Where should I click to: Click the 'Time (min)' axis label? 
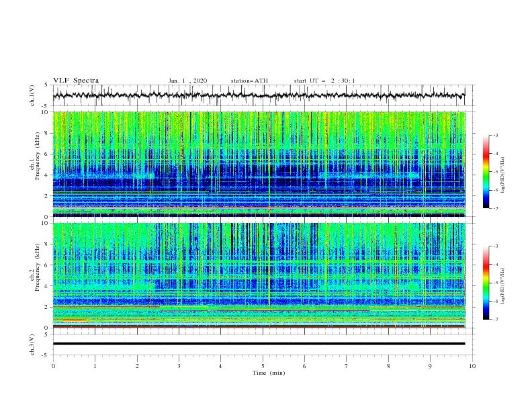[269, 373]
